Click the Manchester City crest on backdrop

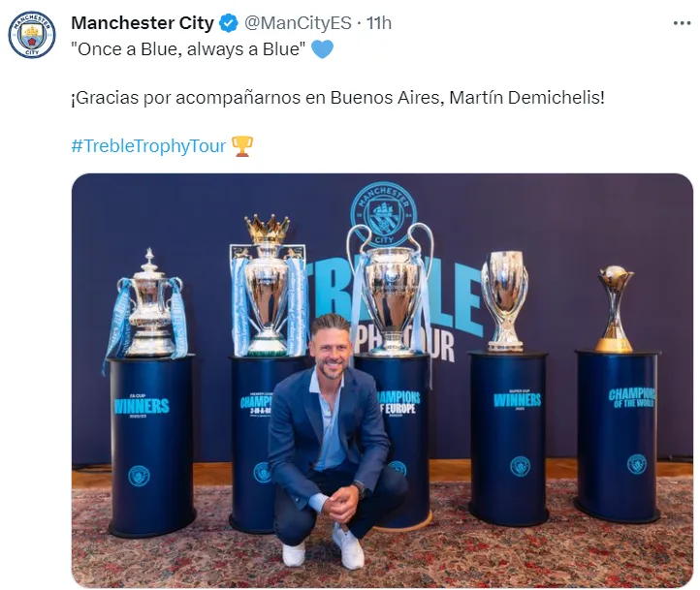coord(384,214)
